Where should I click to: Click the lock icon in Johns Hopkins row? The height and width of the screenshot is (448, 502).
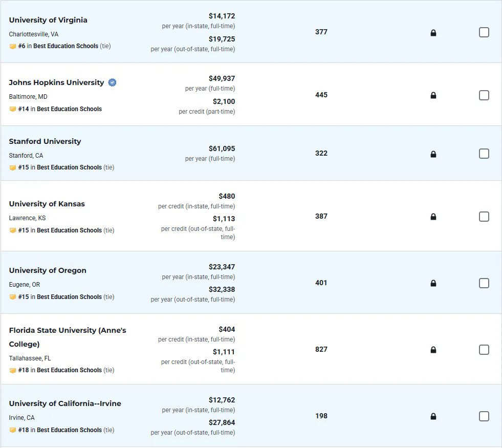[433, 95]
